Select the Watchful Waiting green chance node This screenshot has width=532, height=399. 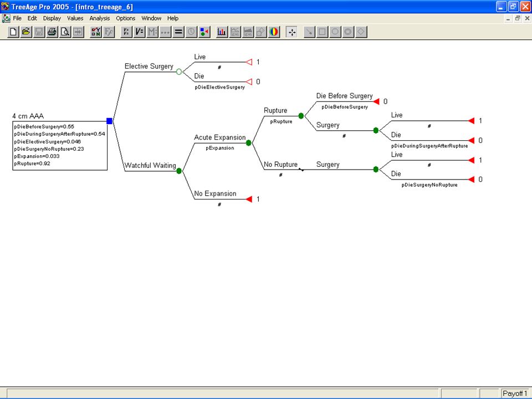click(x=179, y=171)
